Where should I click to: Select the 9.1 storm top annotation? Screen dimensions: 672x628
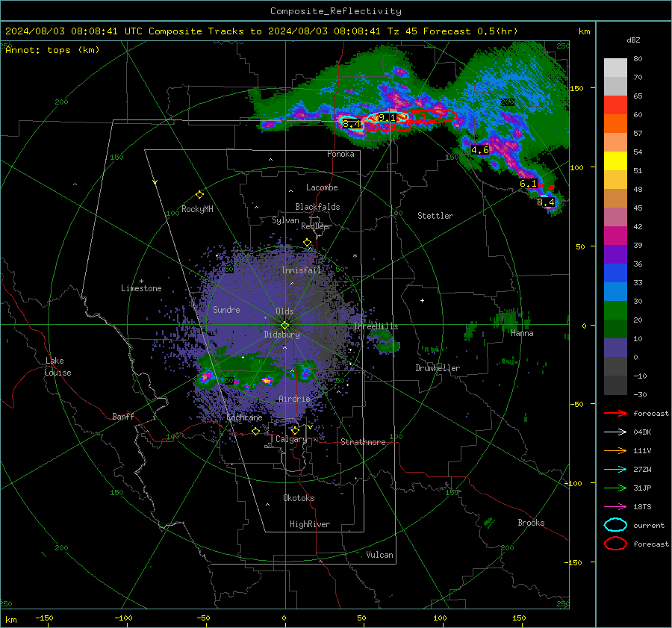pos(387,117)
